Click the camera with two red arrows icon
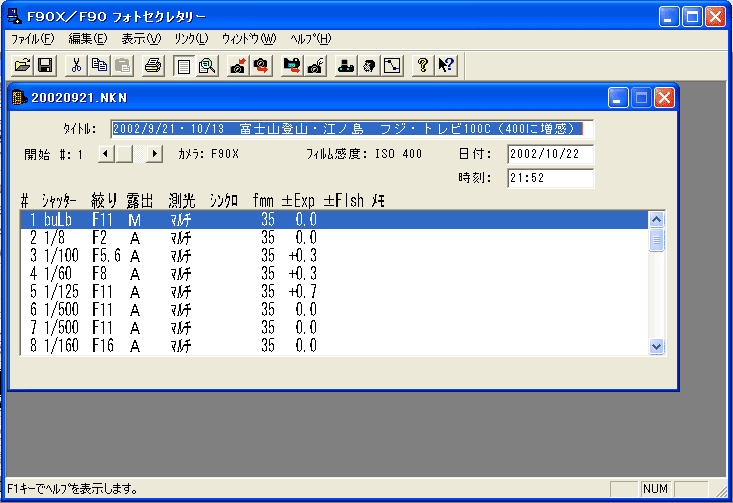Viewport: 733px width, 503px height. pyautogui.click(x=261, y=65)
